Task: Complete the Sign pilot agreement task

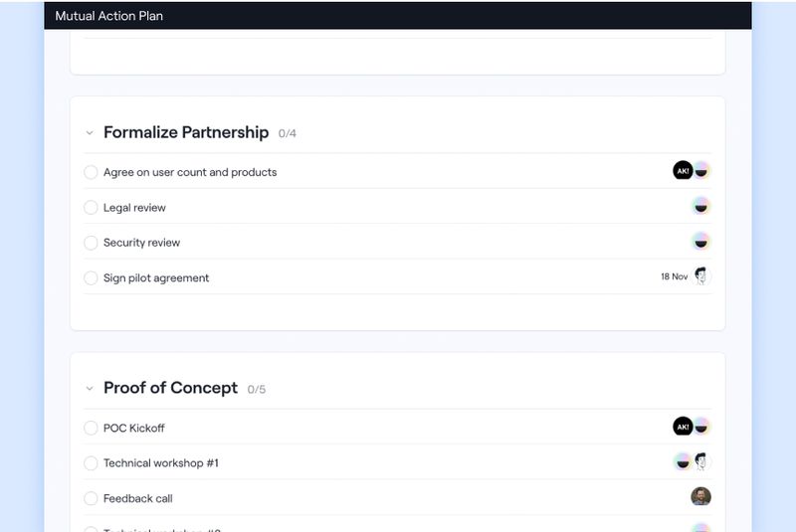Action: pyautogui.click(x=91, y=278)
